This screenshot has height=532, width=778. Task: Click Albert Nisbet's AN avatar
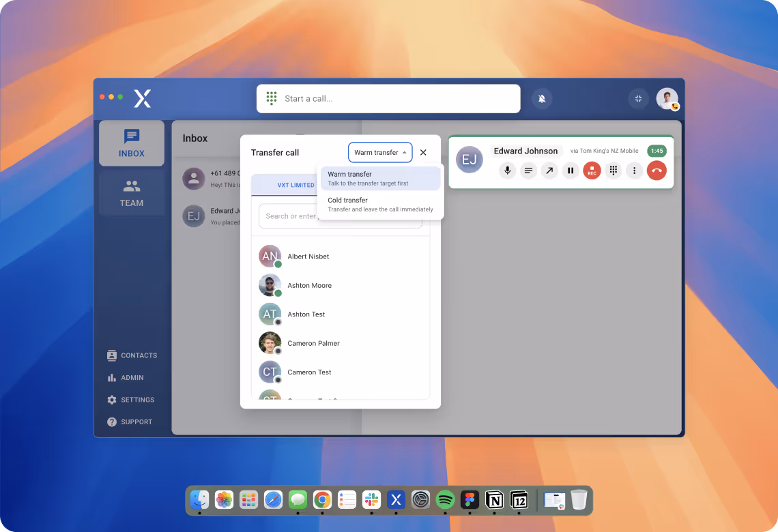(x=270, y=256)
